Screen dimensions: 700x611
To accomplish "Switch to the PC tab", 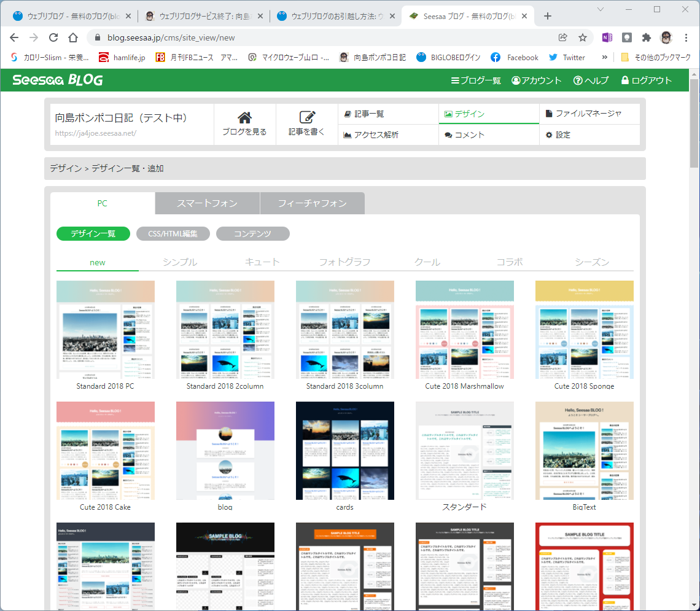I will 102,203.
